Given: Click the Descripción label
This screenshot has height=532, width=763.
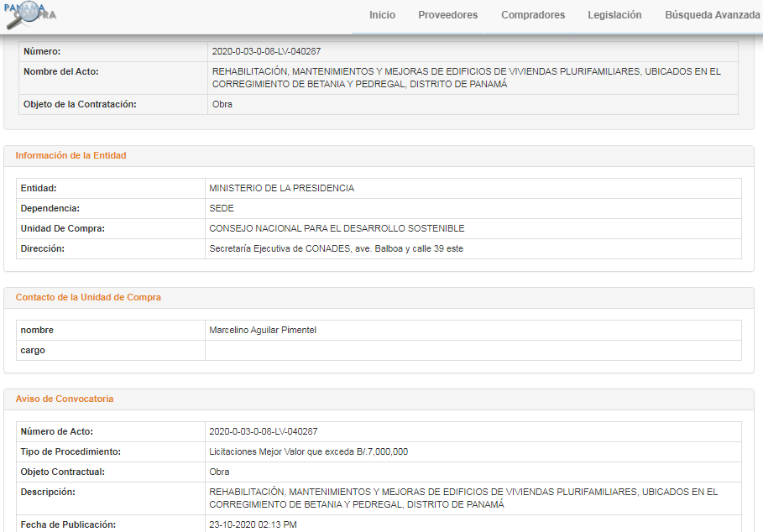Looking at the screenshot, I should (48, 492).
